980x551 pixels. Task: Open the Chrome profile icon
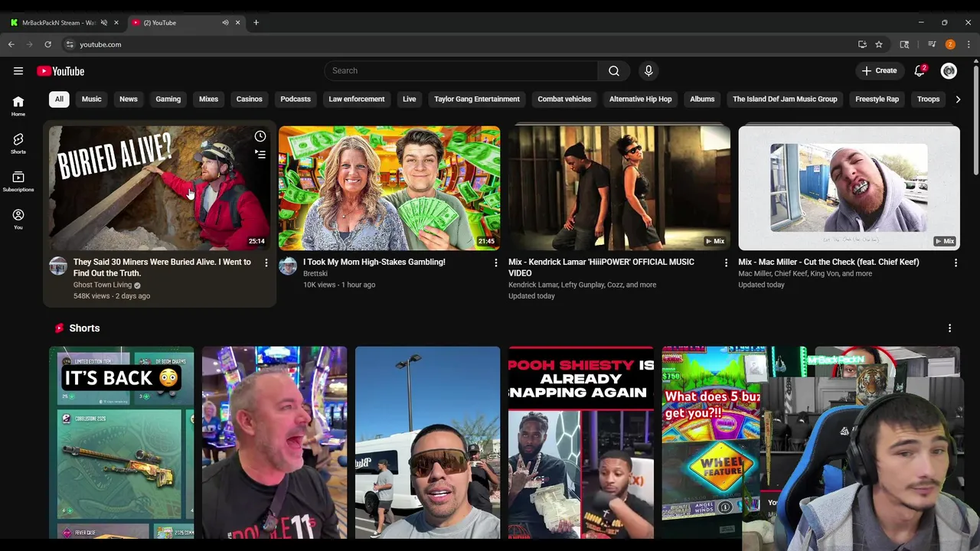click(950, 44)
